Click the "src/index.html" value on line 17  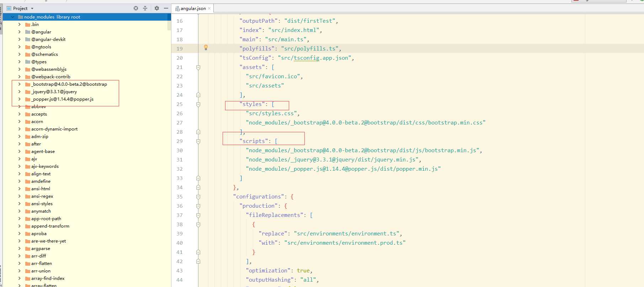pyautogui.click(x=294, y=30)
